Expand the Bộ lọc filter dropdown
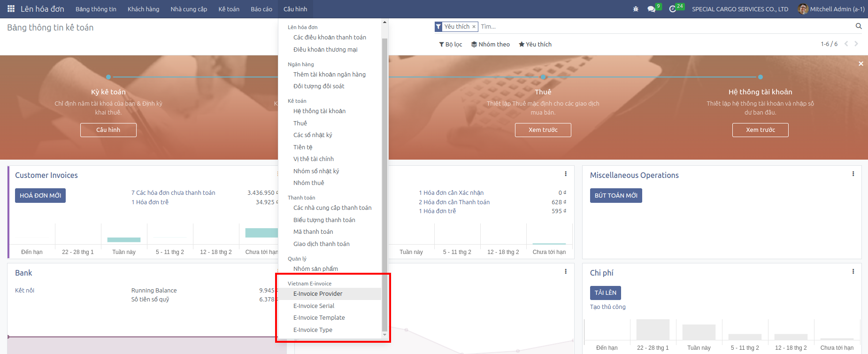 [451, 44]
